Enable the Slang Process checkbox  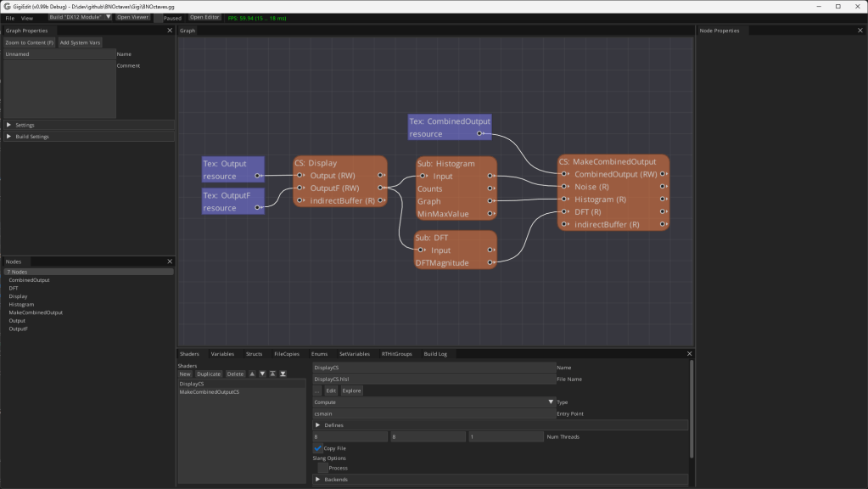[x=322, y=468]
